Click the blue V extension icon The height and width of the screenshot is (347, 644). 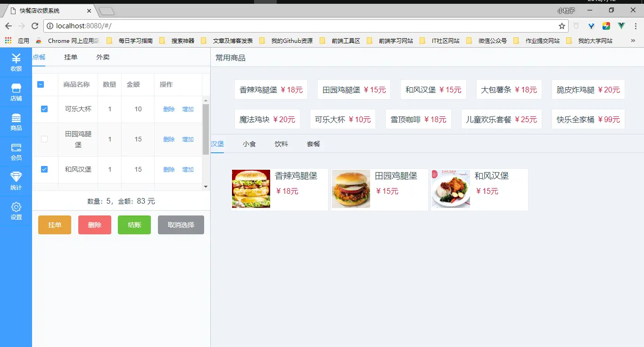[591, 26]
